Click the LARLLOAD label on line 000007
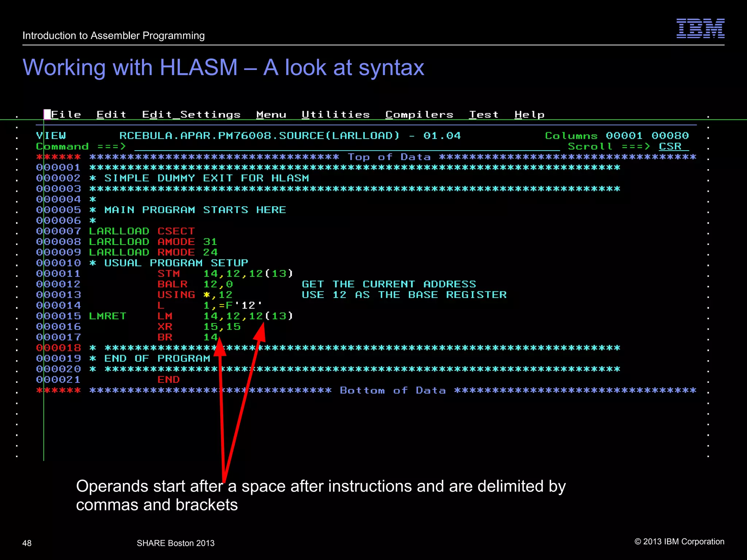 [x=119, y=231]
